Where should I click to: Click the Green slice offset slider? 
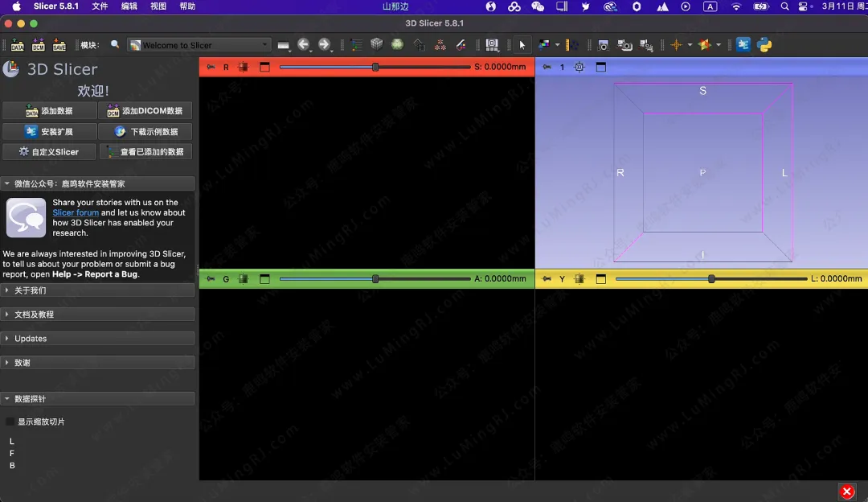tap(375, 279)
